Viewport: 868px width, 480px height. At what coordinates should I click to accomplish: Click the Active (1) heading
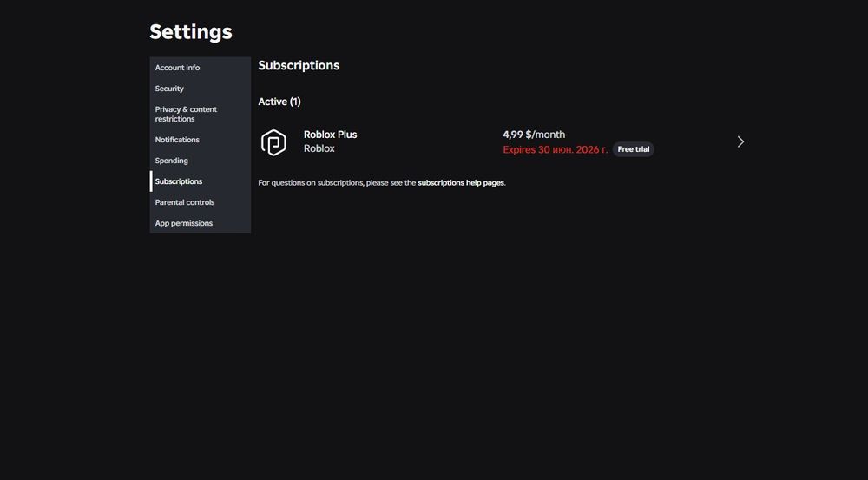(x=279, y=102)
